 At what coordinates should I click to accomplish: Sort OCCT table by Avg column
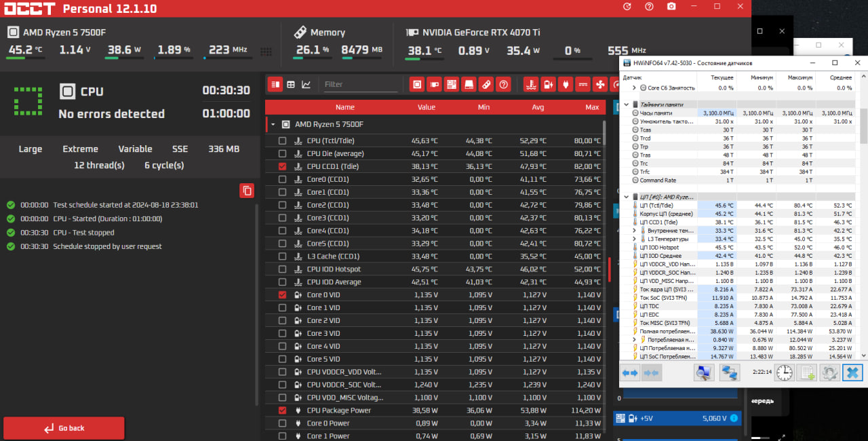pos(538,107)
